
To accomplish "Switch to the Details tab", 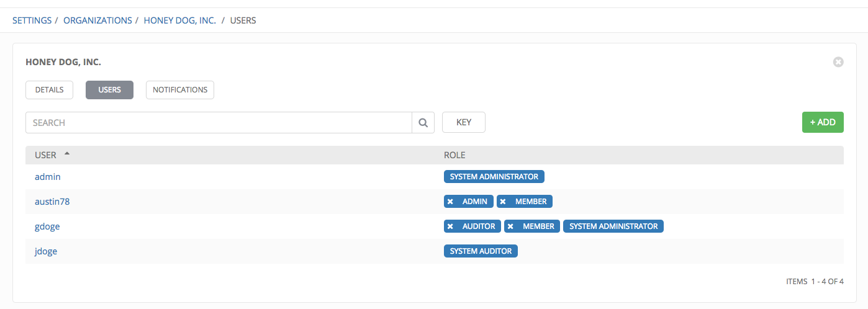I will [x=49, y=90].
